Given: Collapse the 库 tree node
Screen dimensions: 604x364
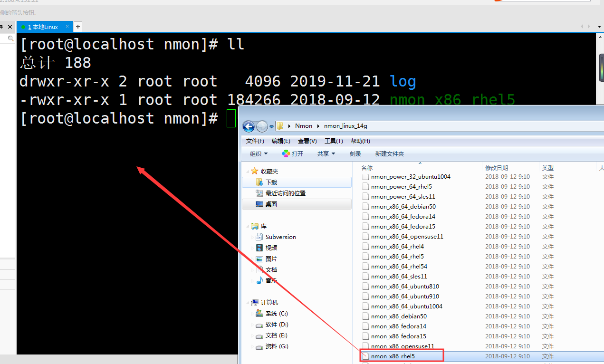Looking at the screenshot, I should tap(247, 227).
